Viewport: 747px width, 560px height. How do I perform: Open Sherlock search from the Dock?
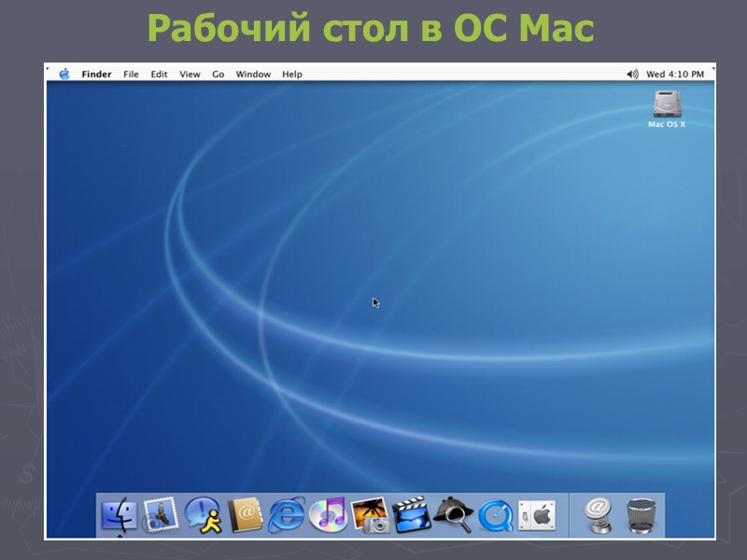pyautogui.click(x=454, y=514)
